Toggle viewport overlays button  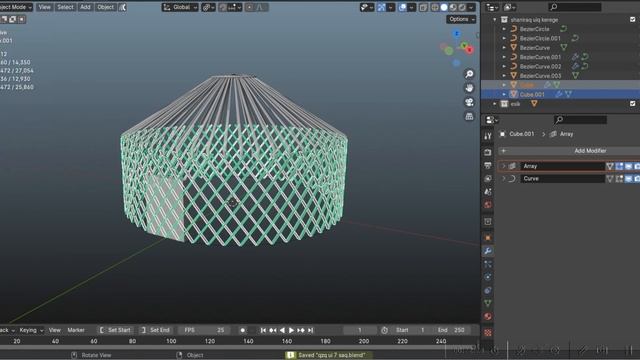coord(402,7)
